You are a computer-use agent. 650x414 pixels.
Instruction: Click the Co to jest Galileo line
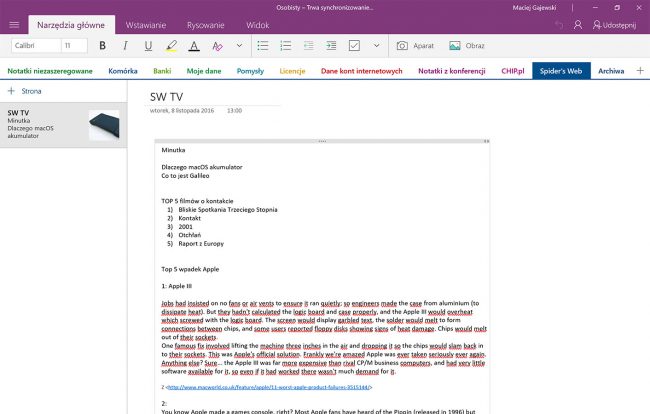point(185,176)
